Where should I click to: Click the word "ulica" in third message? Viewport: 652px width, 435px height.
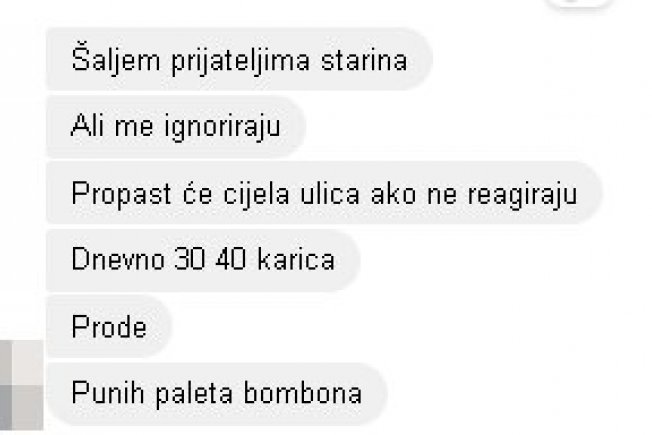point(330,193)
